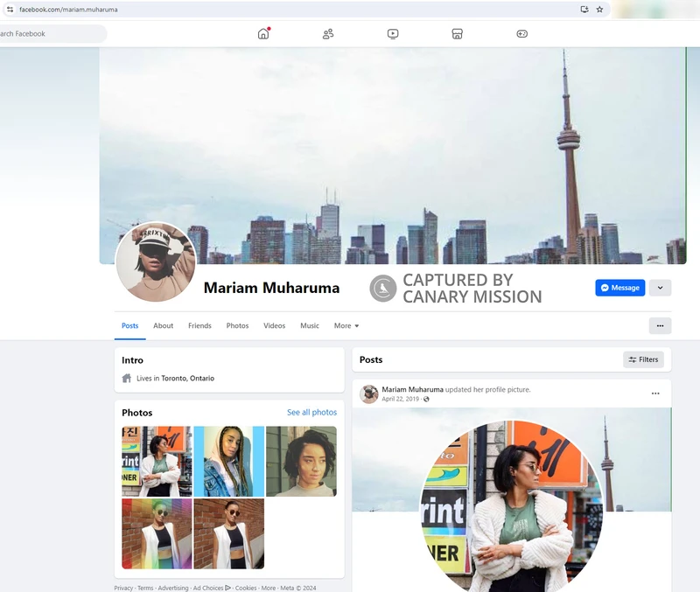Open the Music tab

click(310, 325)
